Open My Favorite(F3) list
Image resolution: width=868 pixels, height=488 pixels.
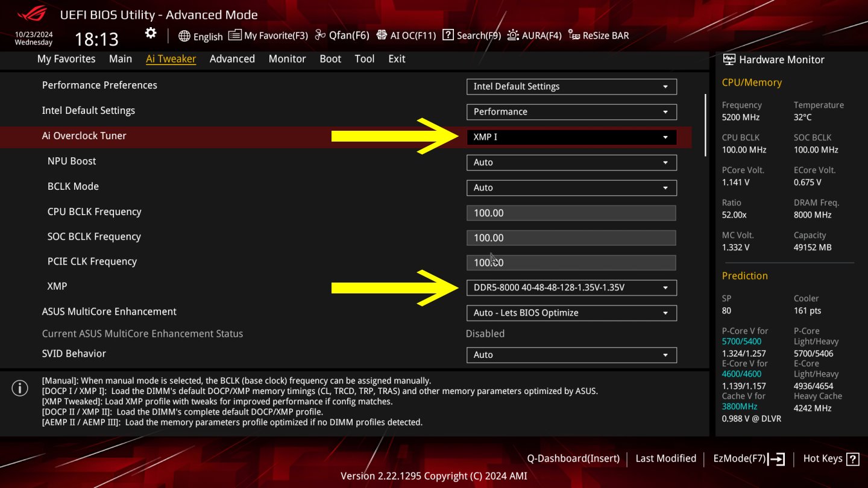tap(268, 36)
